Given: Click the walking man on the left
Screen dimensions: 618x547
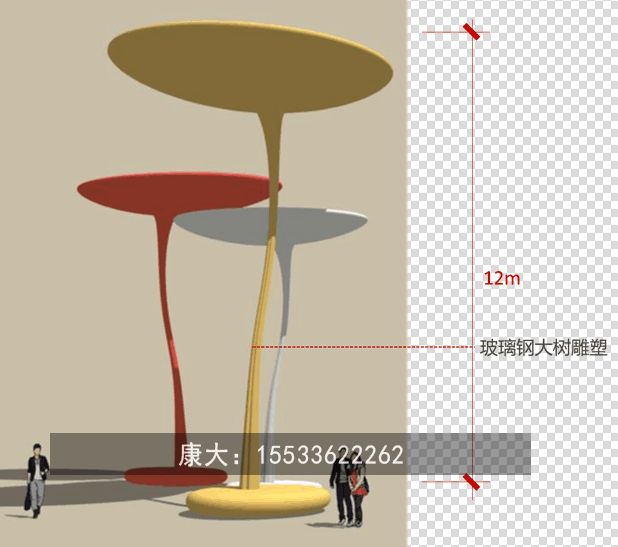Looking at the screenshot, I should [37, 476].
